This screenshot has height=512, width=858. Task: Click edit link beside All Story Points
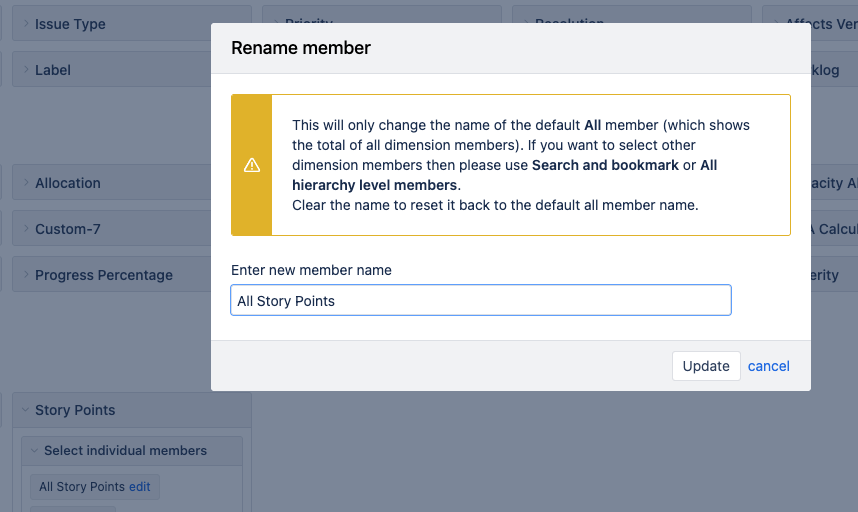tap(140, 487)
